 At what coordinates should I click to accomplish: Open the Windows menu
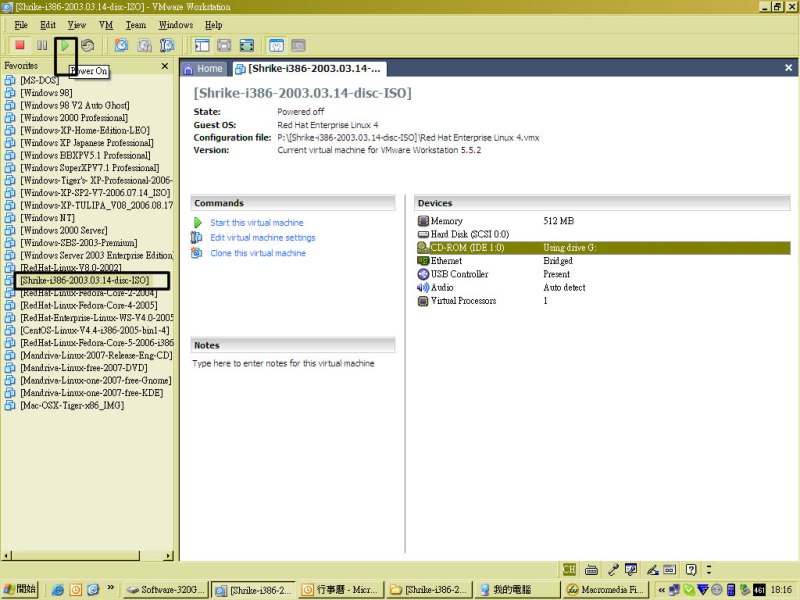176,25
